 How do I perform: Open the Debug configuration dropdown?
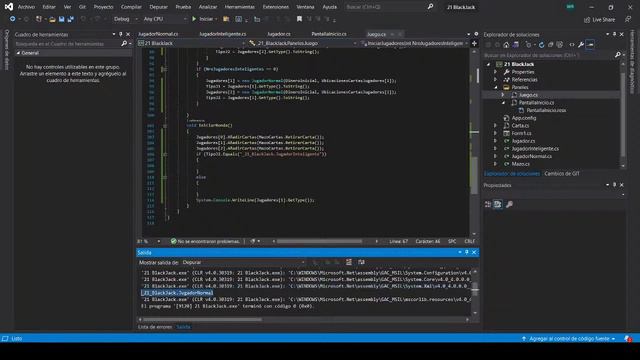(x=125, y=19)
